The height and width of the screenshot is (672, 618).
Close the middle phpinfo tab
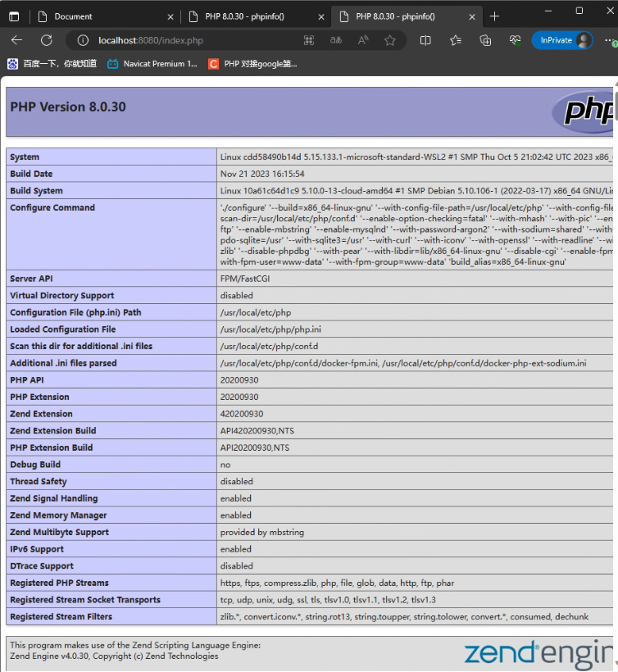tap(321, 16)
